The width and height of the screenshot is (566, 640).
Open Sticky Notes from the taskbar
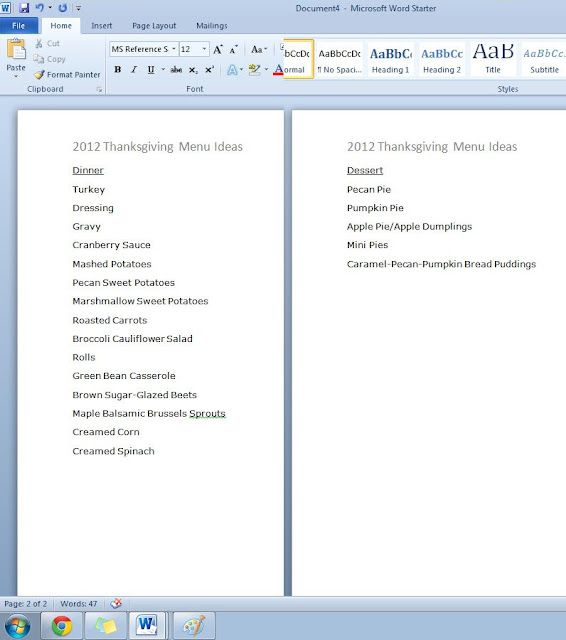[x=106, y=626]
